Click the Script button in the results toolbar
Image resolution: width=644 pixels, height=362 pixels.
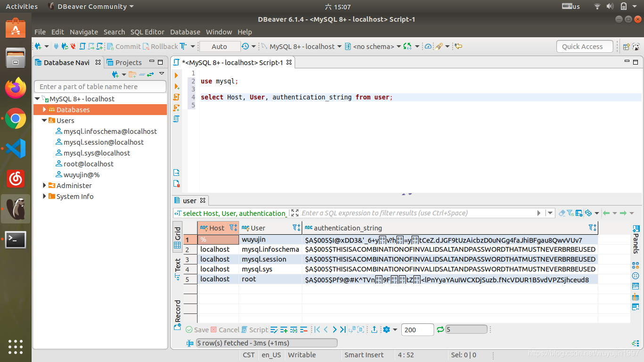(255, 329)
